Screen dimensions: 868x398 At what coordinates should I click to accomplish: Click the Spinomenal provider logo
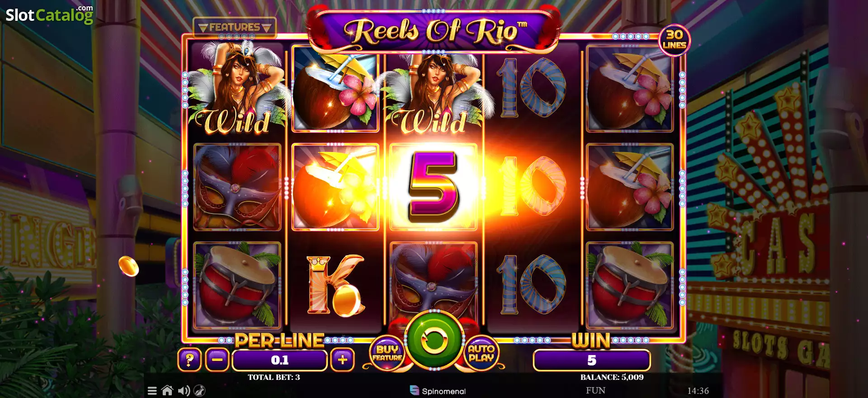(x=438, y=391)
